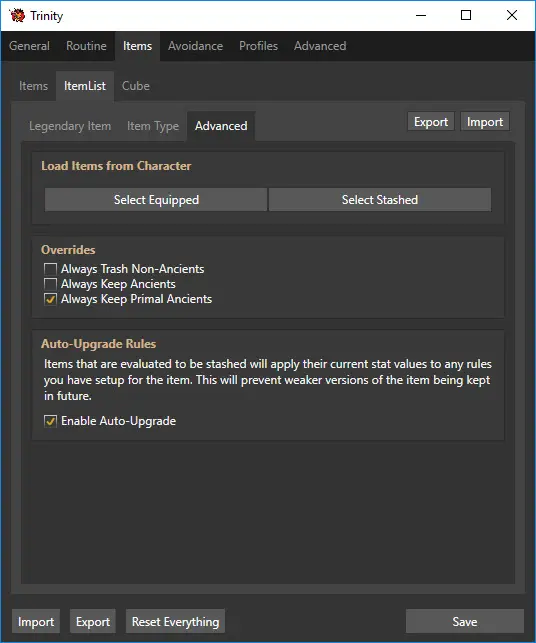Uncheck Always Keep Primal Ancients
This screenshot has height=643, width=536.
[50, 299]
